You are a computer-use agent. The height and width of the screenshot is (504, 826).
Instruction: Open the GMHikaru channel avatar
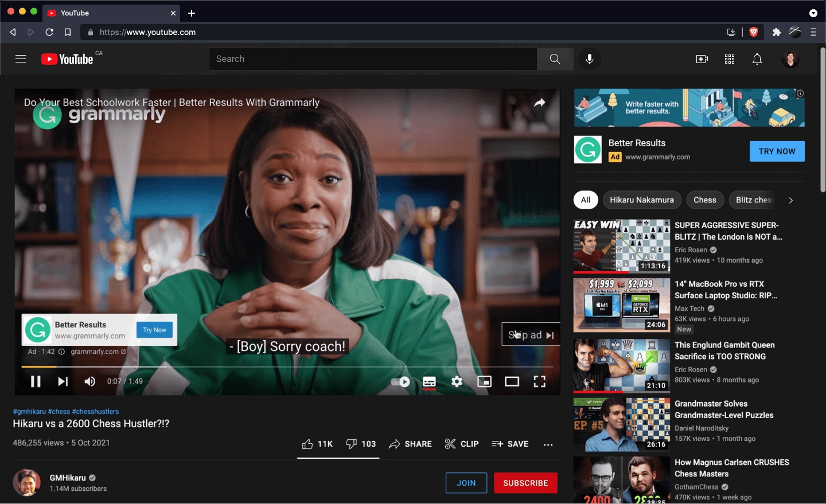pos(27,482)
